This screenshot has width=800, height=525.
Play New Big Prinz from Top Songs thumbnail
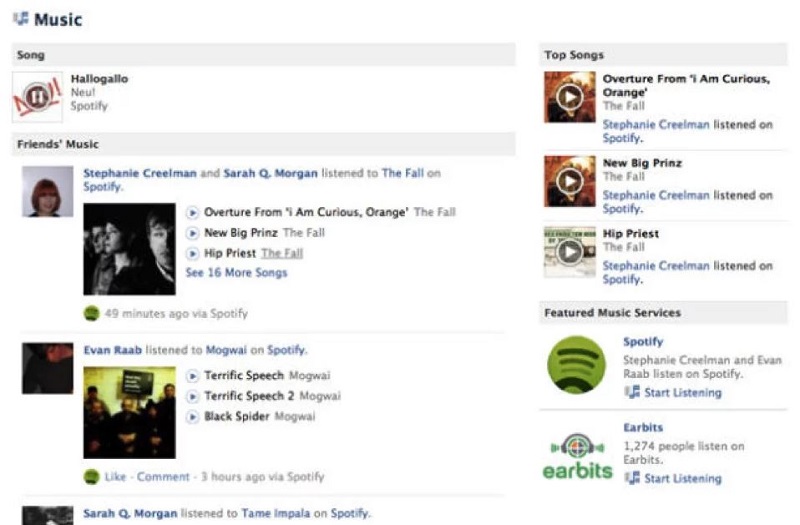pyautogui.click(x=570, y=181)
